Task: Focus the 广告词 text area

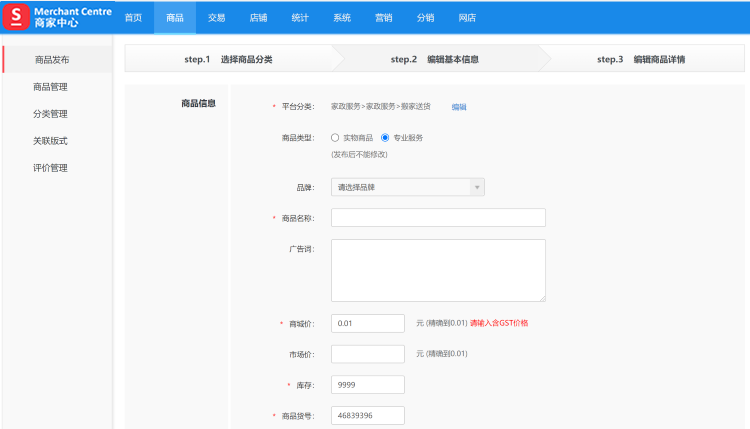Action: click(x=438, y=270)
